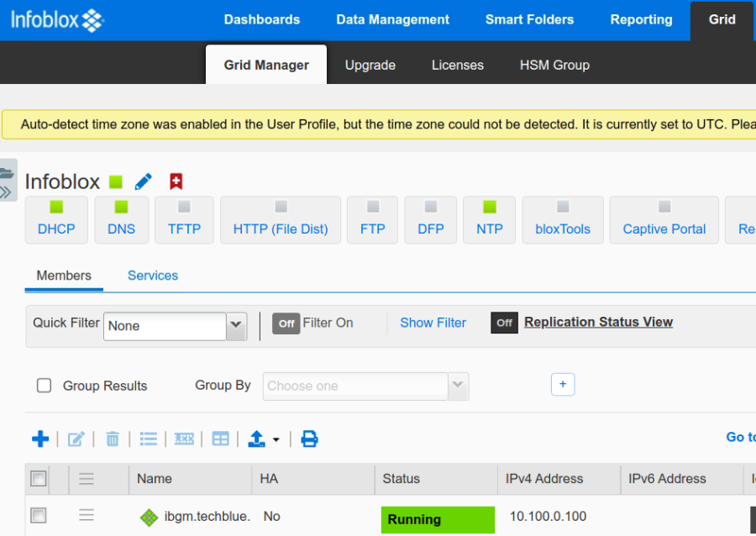Check the Group Results checkbox

pyautogui.click(x=44, y=385)
